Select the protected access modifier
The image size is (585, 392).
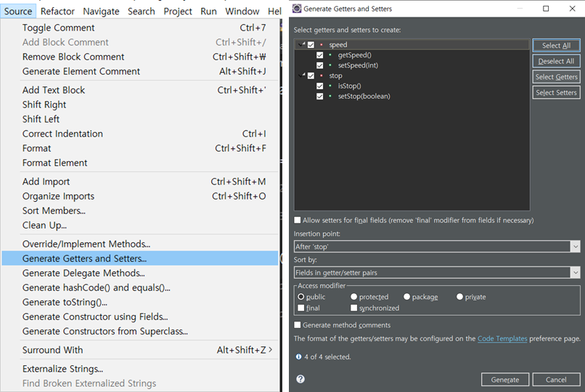[x=353, y=297]
